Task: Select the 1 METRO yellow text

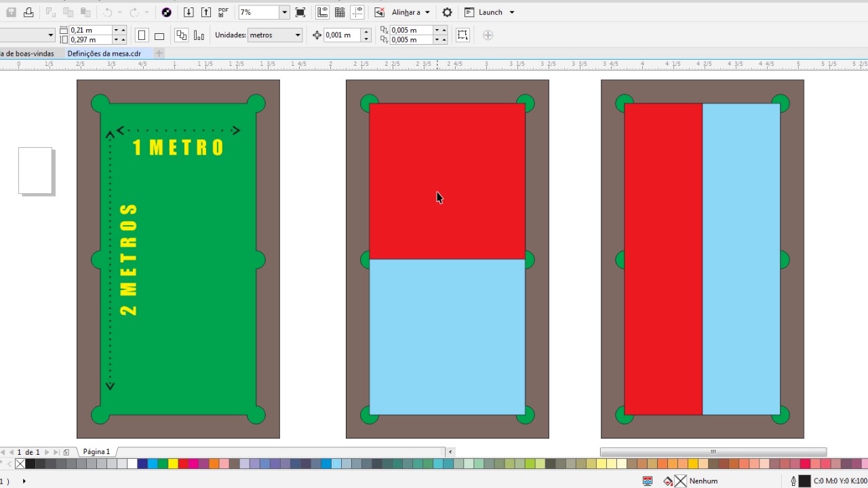Action: click(x=178, y=148)
